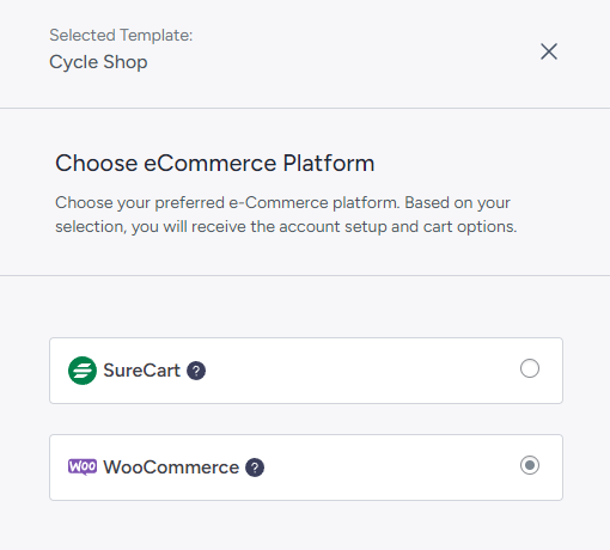This screenshot has height=550, width=610.
Task: Click the WooCommerce platform label
Action: click(x=171, y=467)
